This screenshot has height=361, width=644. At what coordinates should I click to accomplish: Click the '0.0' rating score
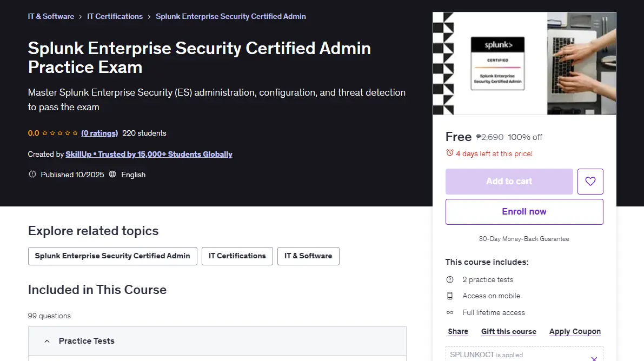coord(34,133)
